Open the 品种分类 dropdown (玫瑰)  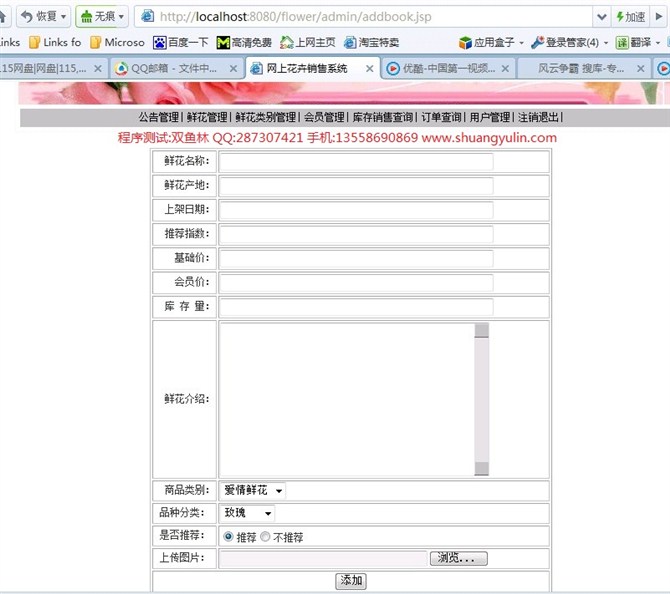[x=247, y=513]
